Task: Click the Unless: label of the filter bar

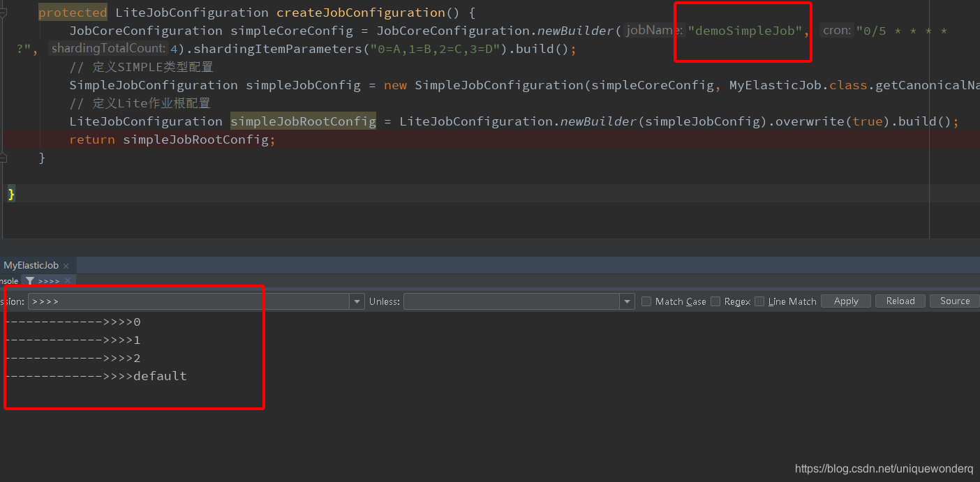Action: pos(385,301)
